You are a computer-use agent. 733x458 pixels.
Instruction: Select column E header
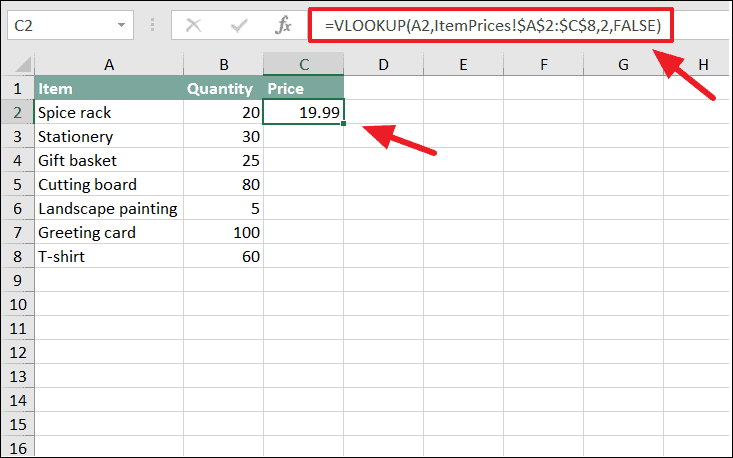(x=463, y=64)
